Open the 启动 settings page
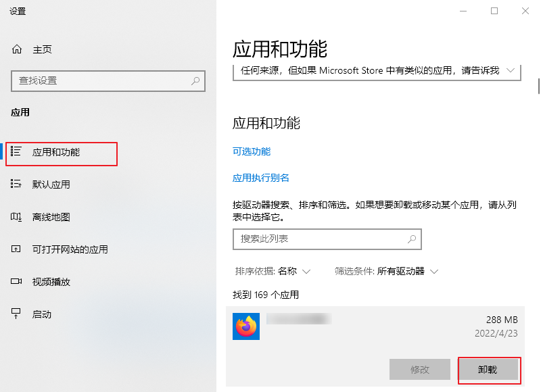The image size is (541, 392). pos(42,314)
